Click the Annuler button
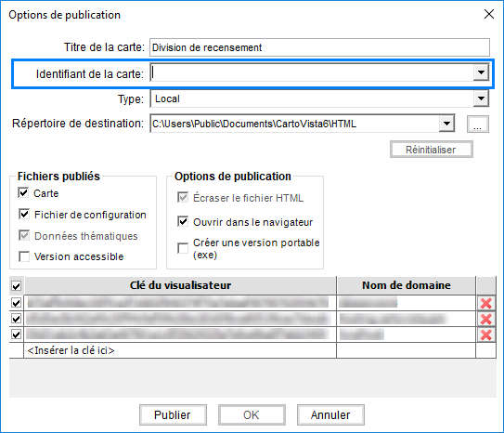This screenshot has height=433, width=504. 330,415
